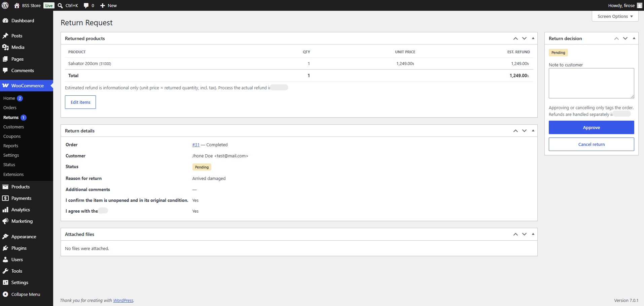Collapse the Attached files panel
Viewport: 644px width, 306px height.
(533, 234)
